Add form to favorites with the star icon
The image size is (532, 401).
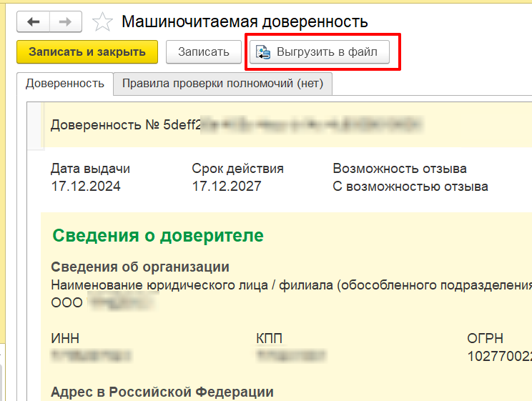(102, 21)
